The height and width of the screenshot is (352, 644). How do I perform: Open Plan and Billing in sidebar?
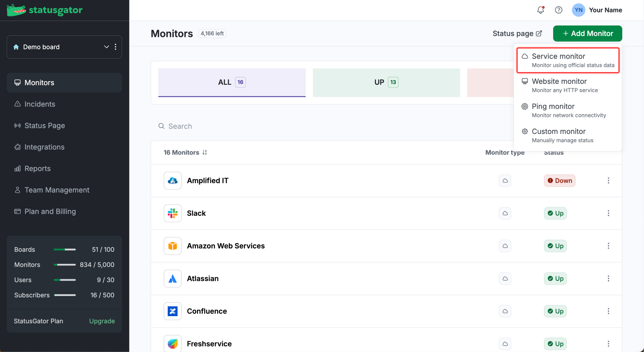tap(64, 212)
